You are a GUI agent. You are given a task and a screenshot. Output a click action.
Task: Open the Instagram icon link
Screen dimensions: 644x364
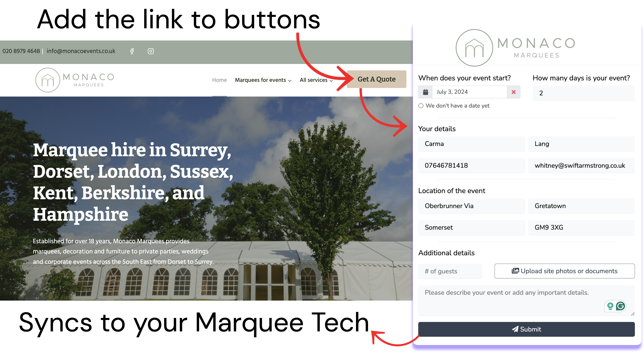[x=151, y=51]
